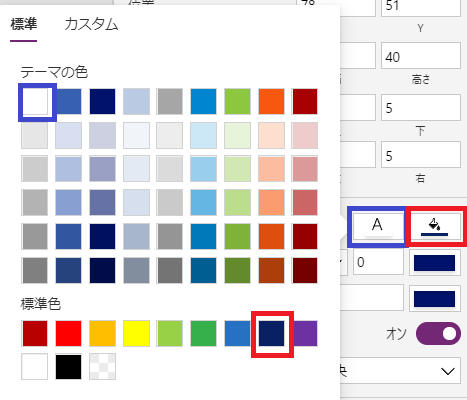Toggle the オン switch off
The height and width of the screenshot is (400, 467).
pyautogui.click(x=438, y=333)
